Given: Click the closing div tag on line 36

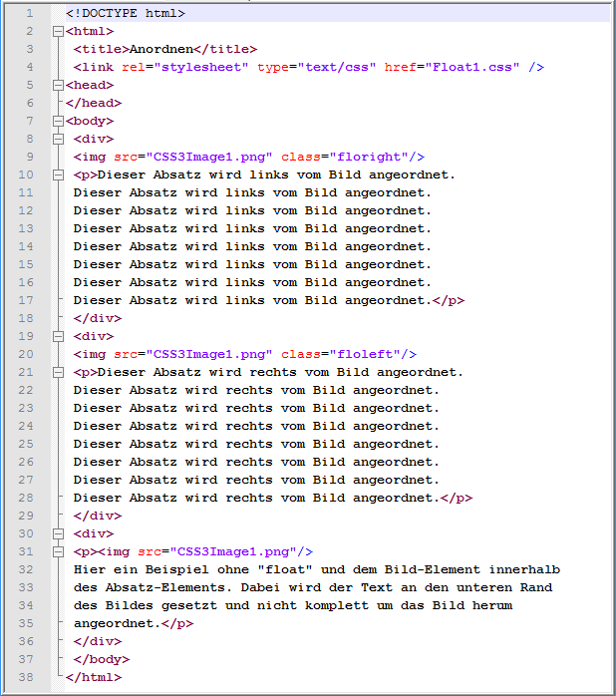Looking at the screenshot, I should (98, 641).
